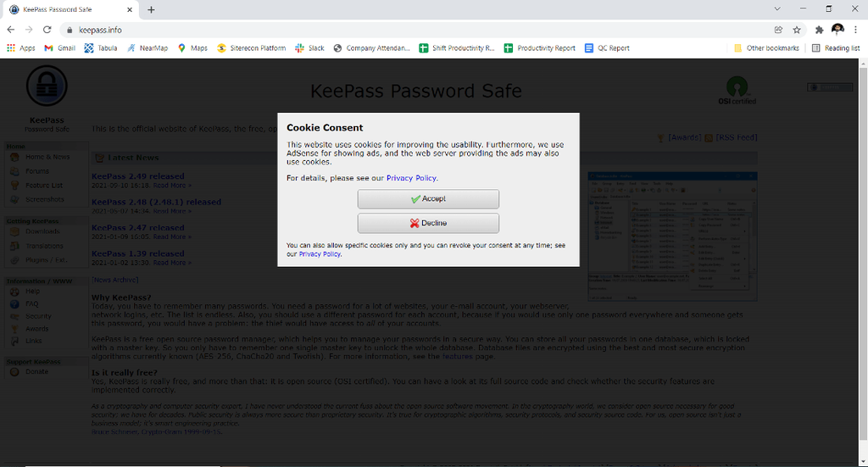Viewport: 868px width, 467px height.
Task: Focus the address bar showing keepass.info
Action: click(x=415, y=30)
